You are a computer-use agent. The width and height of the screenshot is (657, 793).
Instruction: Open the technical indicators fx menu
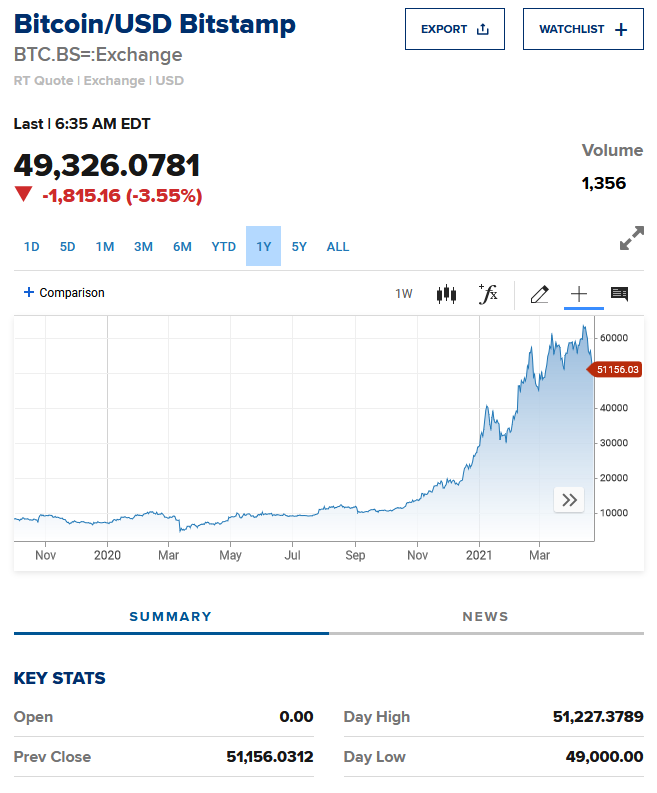point(488,294)
